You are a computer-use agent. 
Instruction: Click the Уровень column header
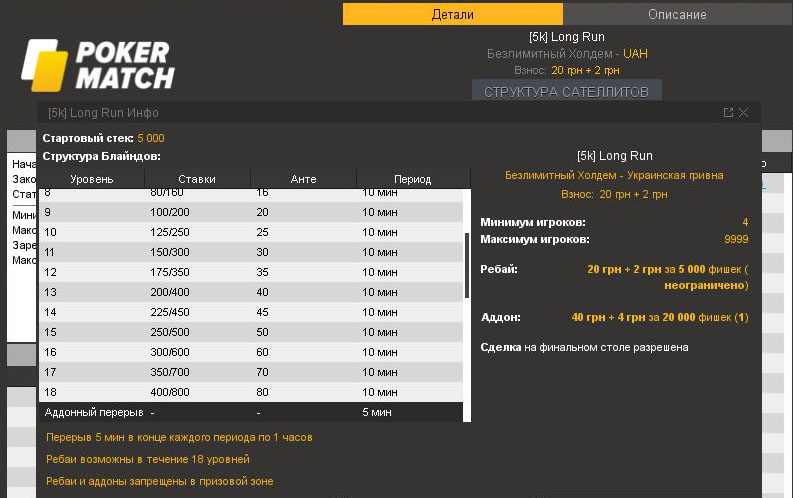91,179
